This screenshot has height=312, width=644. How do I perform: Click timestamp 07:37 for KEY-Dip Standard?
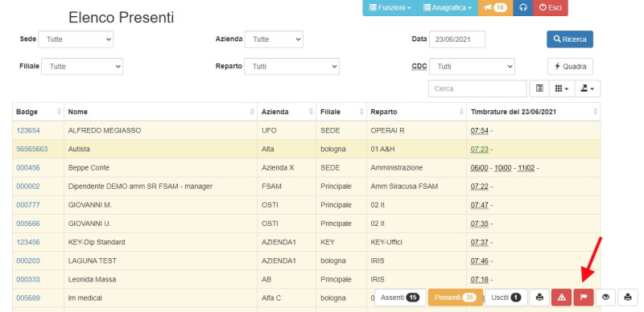click(x=479, y=242)
